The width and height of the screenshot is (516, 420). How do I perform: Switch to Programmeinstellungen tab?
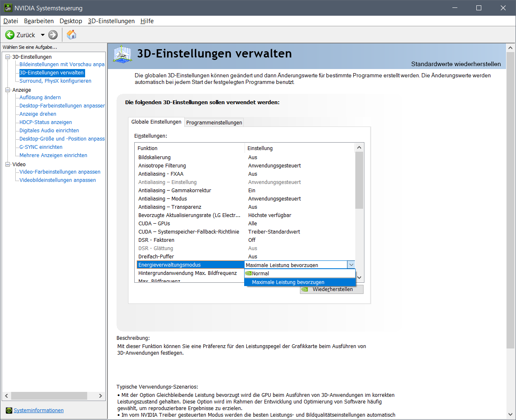point(214,122)
